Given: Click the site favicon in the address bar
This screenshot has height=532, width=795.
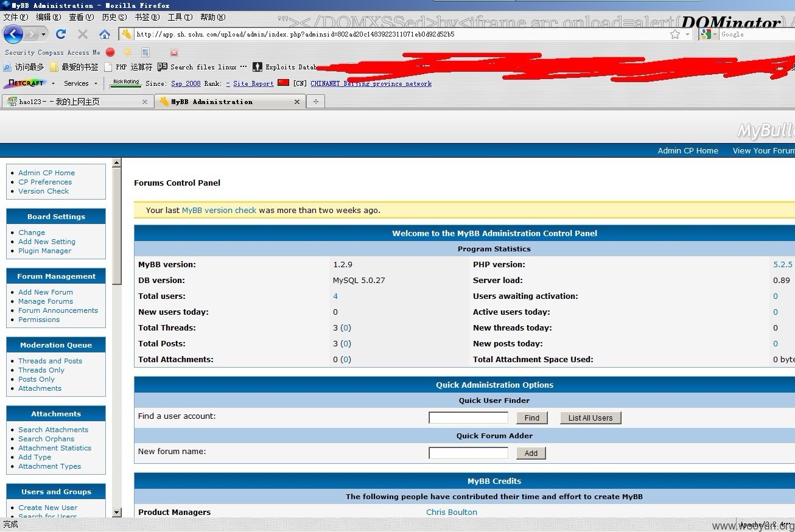Looking at the screenshot, I should point(126,34).
